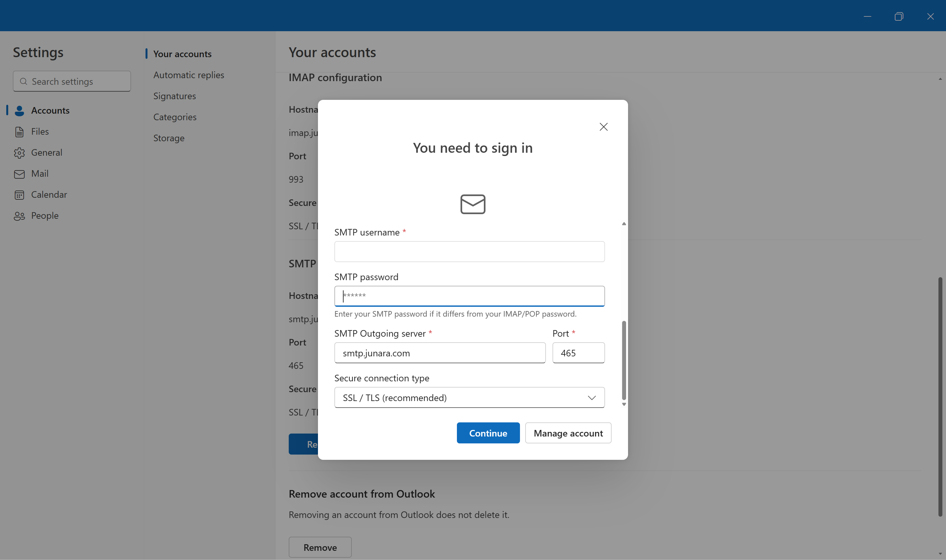Click the dialog scroll-down arrow
Viewport: 946px width, 560px height.
pos(624,404)
